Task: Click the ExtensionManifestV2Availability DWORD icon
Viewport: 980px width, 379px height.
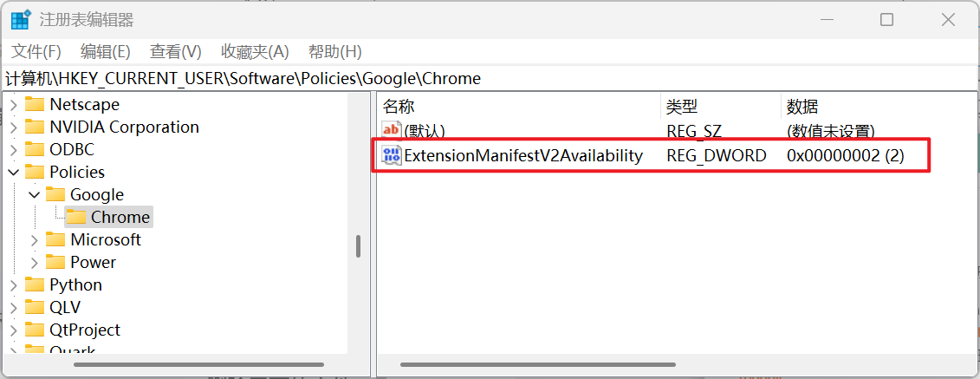Action: tap(392, 155)
